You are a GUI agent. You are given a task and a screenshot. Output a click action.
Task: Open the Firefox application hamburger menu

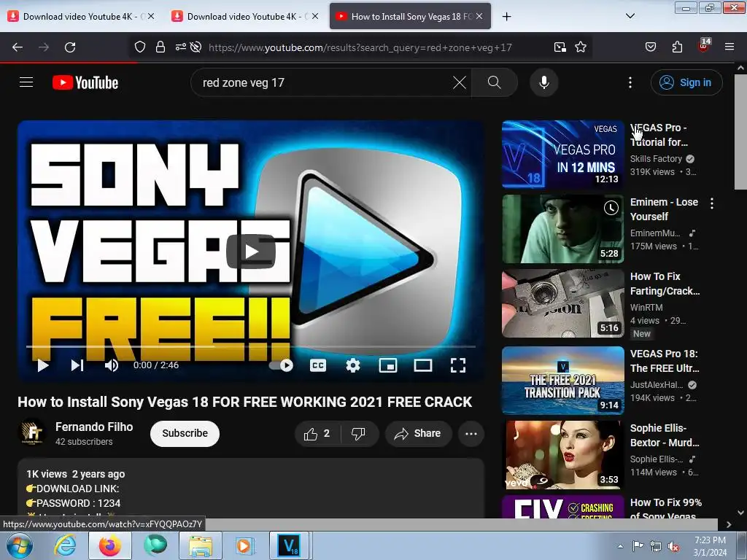(x=729, y=47)
